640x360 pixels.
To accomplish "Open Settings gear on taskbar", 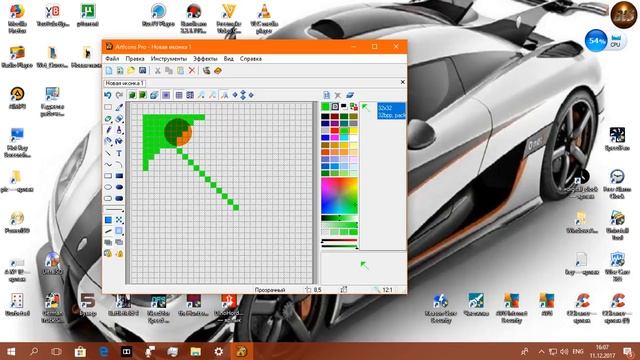I will [x=219, y=351].
